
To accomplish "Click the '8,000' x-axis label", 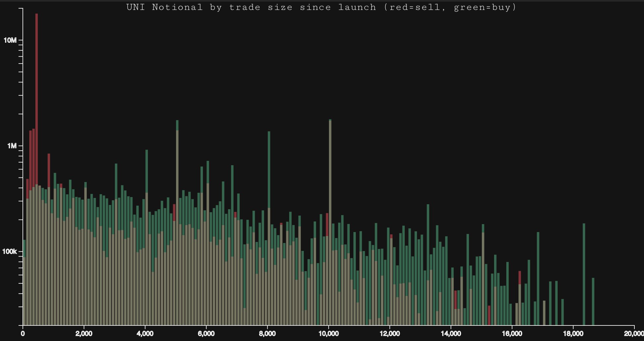I will (x=267, y=334).
